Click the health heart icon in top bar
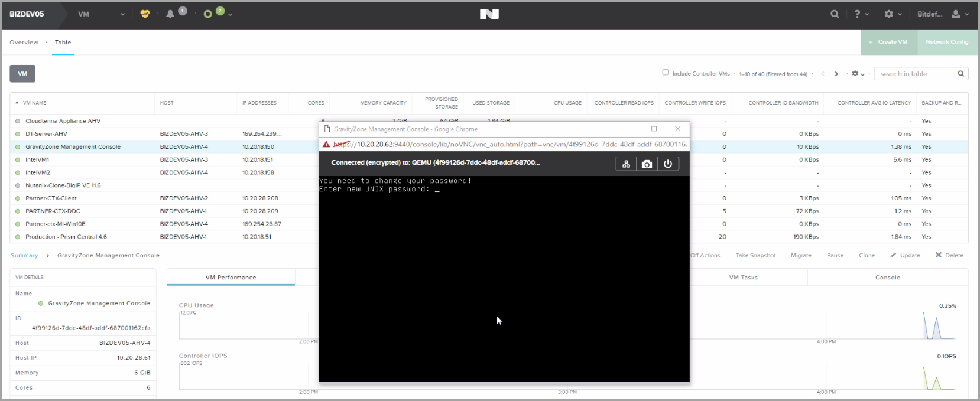 (145, 14)
